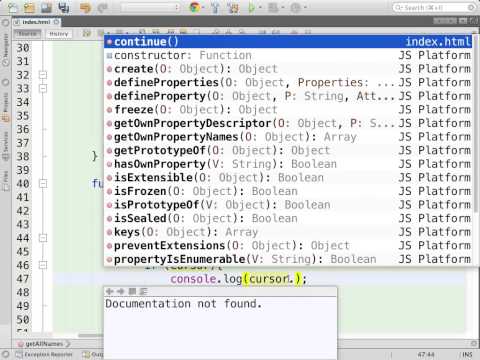Click the Output status bar tab
Viewport: 480px width, 360px height.
click(x=93, y=355)
